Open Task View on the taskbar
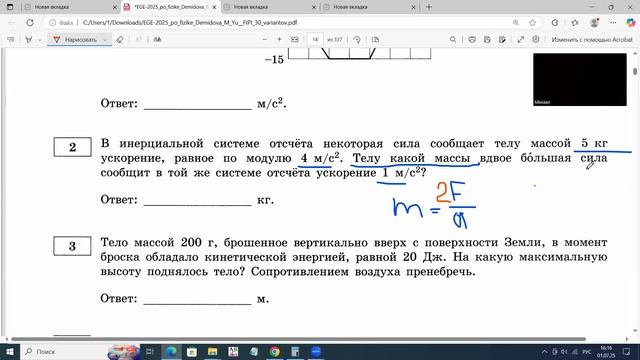 coord(150,351)
